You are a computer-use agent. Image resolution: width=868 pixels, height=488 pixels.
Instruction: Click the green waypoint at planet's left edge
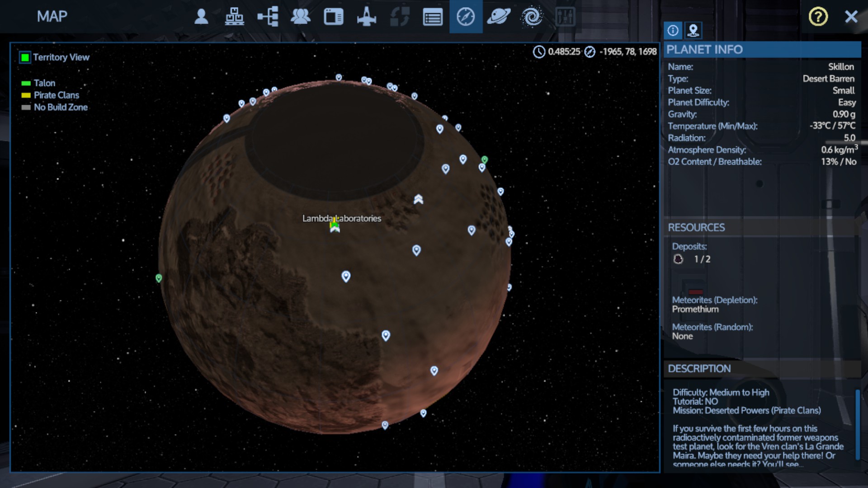tap(159, 278)
